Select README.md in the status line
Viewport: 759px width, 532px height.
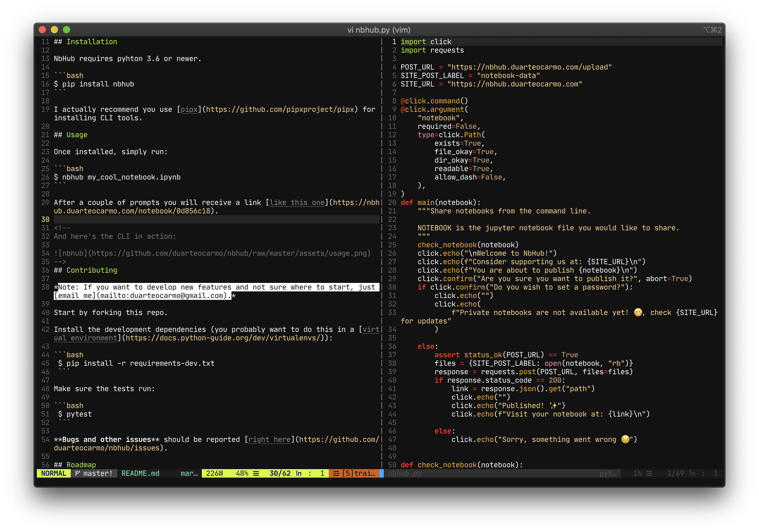point(140,473)
